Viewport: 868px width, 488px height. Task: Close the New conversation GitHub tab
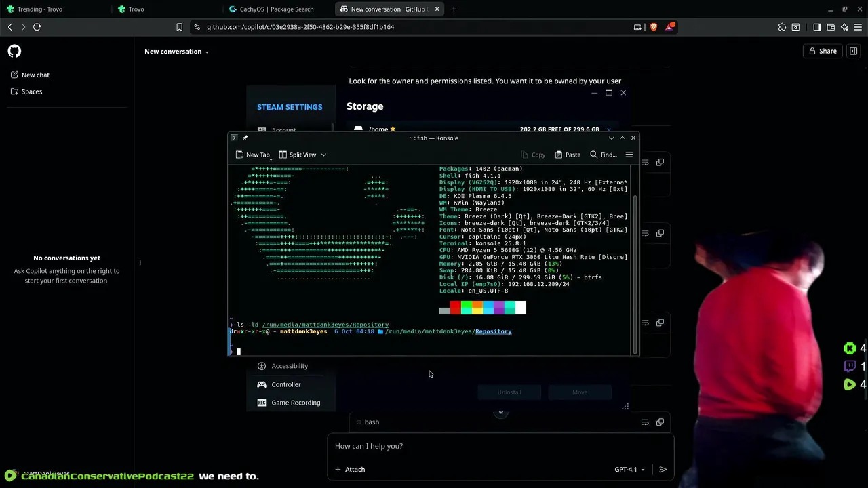437,9
